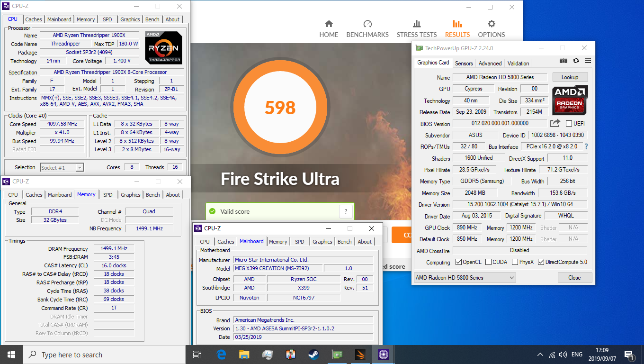The width and height of the screenshot is (644, 364).
Task: Toggle the OpenCL checkbox
Action: tap(458, 262)
